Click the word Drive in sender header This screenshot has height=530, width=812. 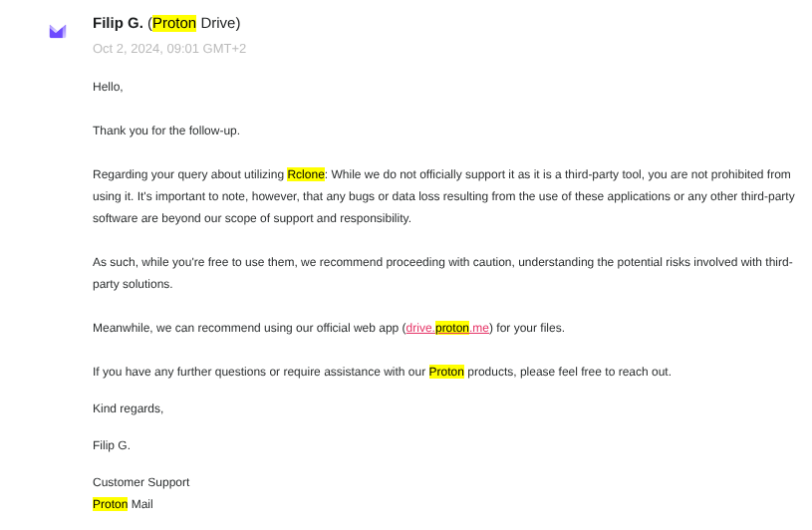click(219, 23)
